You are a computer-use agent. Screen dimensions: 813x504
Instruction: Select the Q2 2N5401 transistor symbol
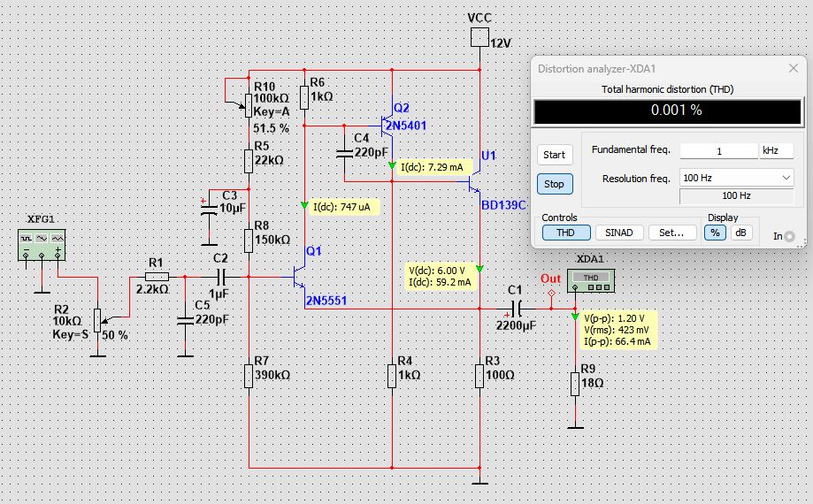pyautogui.click(x=387, y=126)
